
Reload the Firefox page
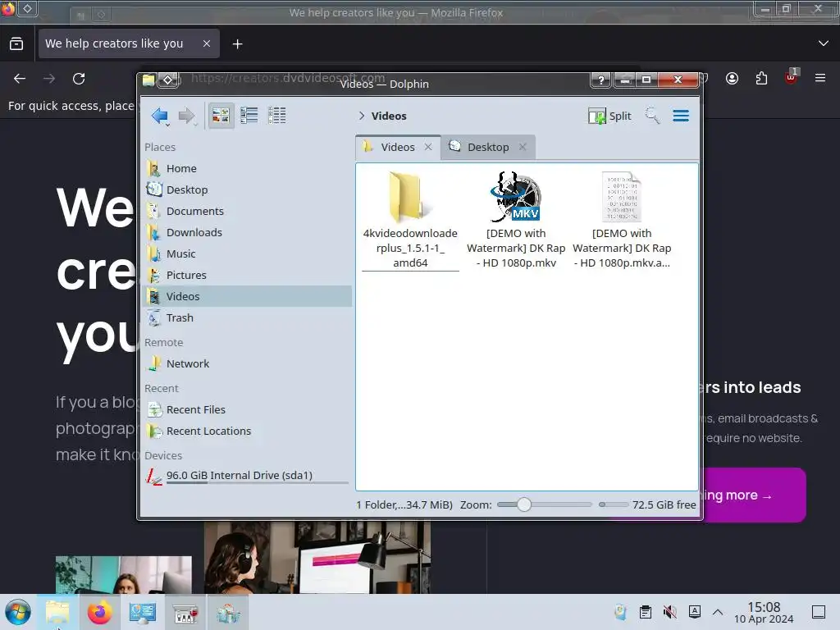pyautogui.click(x=79, y=79)
